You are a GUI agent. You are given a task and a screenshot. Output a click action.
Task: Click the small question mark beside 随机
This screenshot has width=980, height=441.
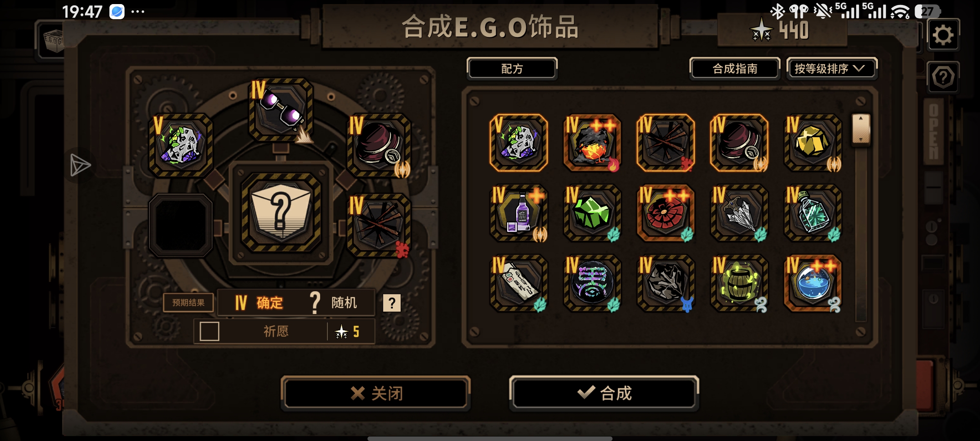coord(392,303)
